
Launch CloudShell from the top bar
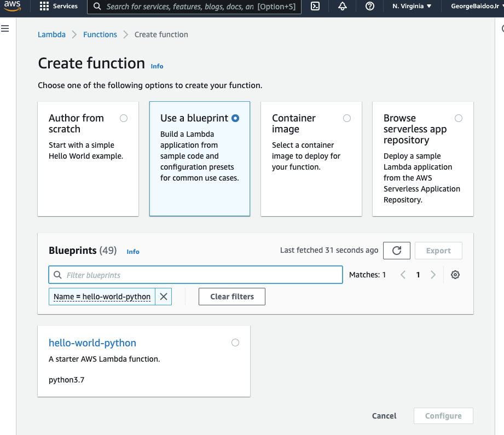[315, 7]
